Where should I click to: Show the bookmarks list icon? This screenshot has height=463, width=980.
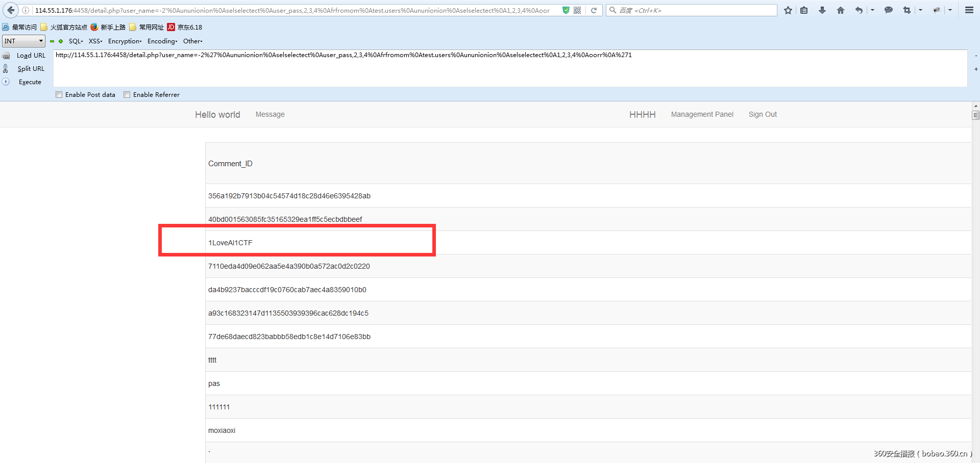(x=804, y=10)
